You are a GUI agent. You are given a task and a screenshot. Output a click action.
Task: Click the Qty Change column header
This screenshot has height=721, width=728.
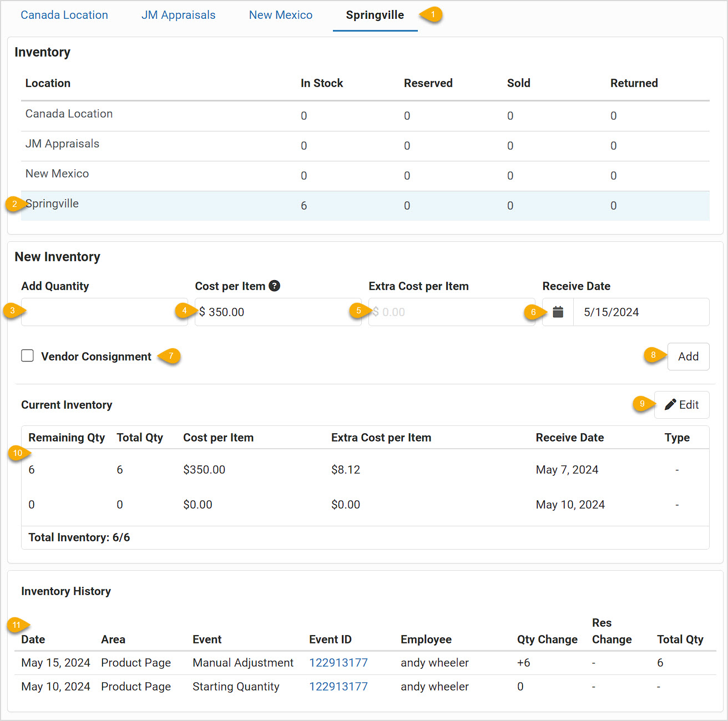[547, 639]
